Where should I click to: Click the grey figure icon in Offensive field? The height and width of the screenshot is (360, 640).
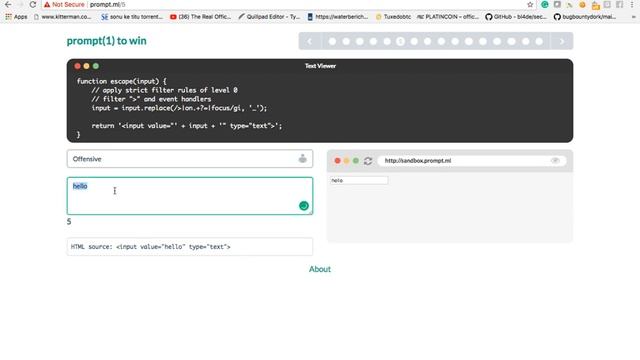(x=302, y=159)
